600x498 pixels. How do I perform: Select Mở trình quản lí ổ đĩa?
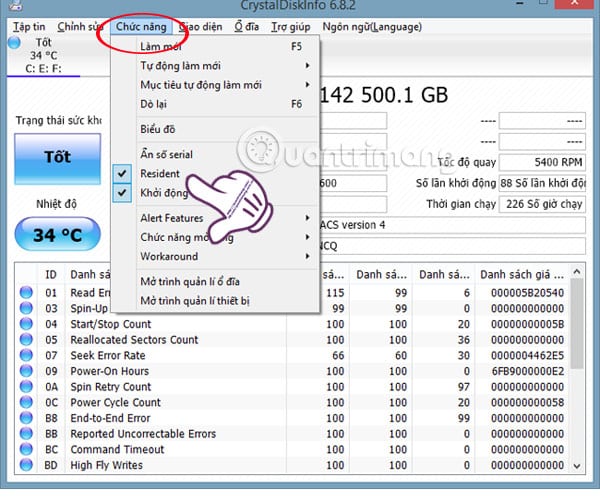190,282
